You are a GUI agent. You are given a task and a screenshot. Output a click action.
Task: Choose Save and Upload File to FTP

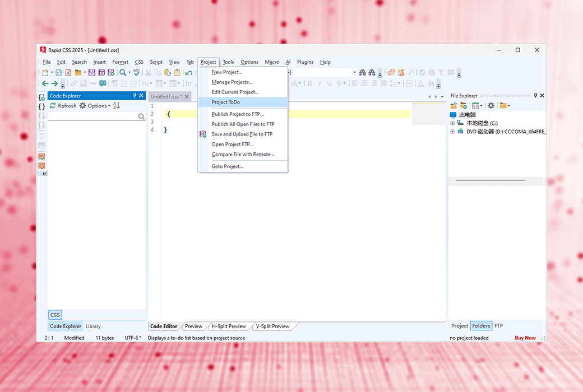click(242, 134)
